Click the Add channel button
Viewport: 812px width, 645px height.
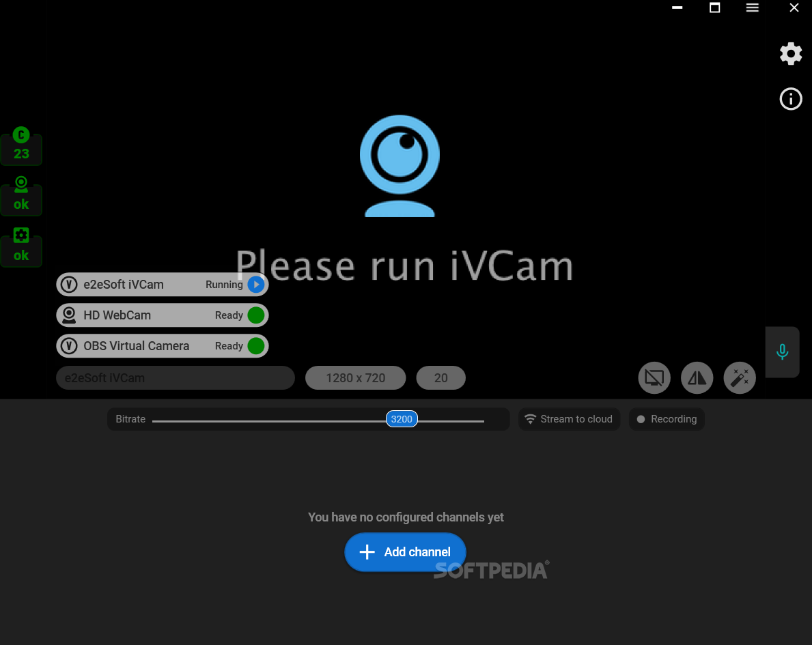(406, 551)
